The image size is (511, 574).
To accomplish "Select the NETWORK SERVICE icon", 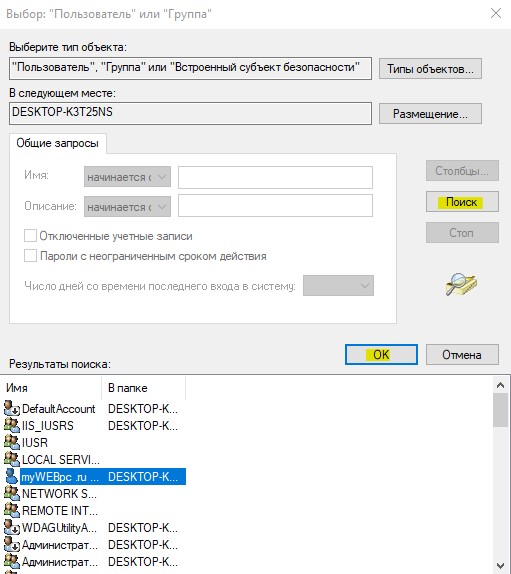I will point(12,493).
